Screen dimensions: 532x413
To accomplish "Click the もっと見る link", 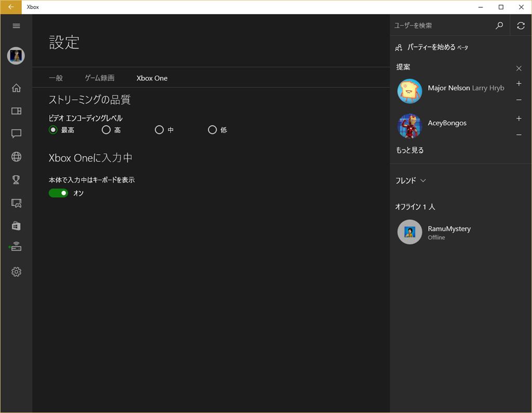I will coord(410,150).
